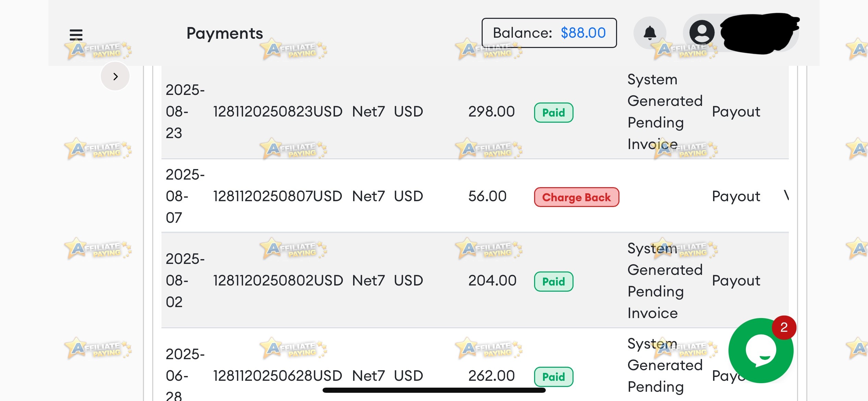Click the blue $88.00 balance amount
This screenshot has height=401, width=868.
point(583,33)
